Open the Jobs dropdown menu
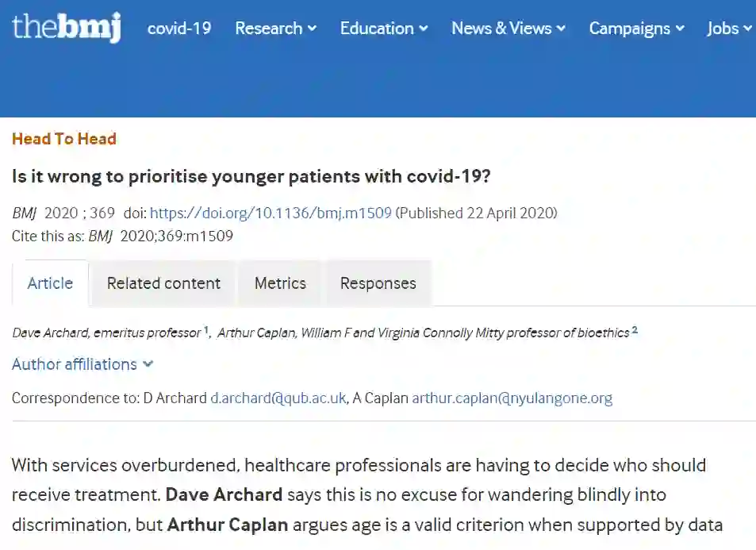 tap(728, 29)
